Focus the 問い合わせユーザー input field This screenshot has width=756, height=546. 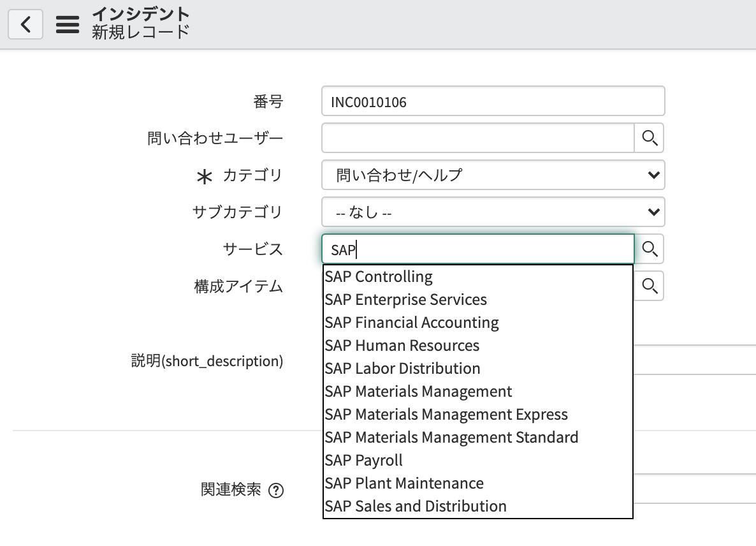pos(477,138)
